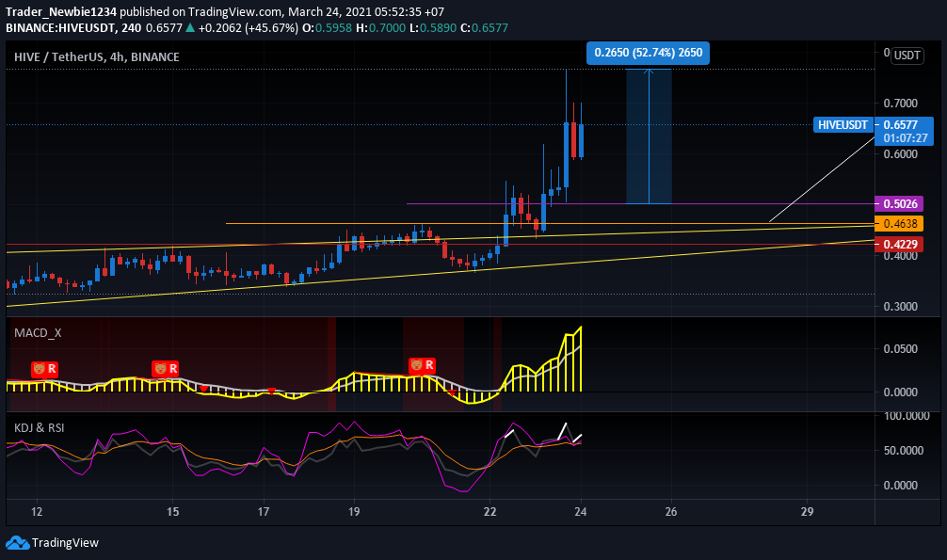The width and height of the screenshot is (947, 560).
Task: Click the HIVE / TetherUS, 4h, BINANCE title
Action: coord(97,56)
